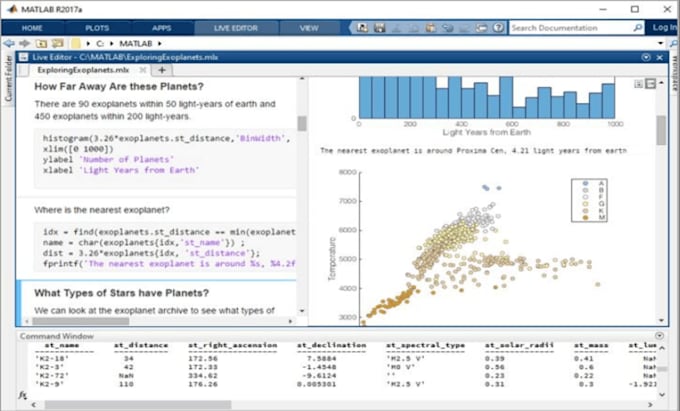Click code pane scrollbar down arrow
Screen dimensions: 680x411
[x=302, y=311]
